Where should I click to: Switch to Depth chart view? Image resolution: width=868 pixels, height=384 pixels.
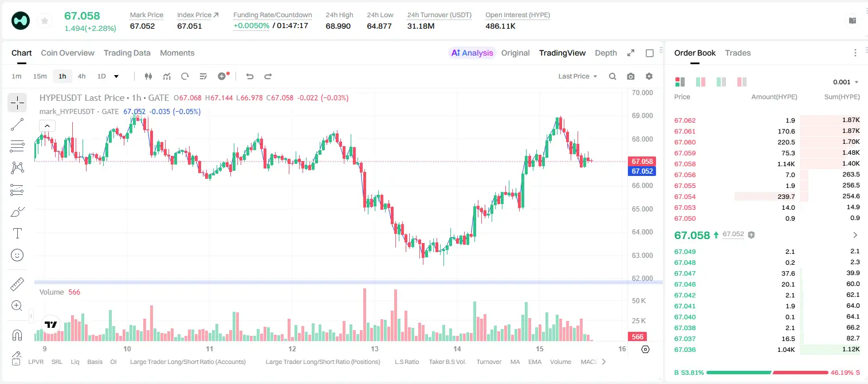point(606,53)
